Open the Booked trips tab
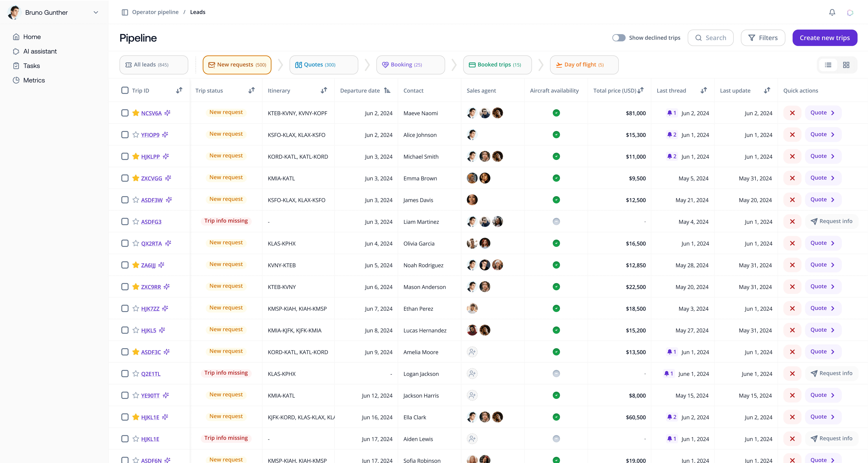This screenshot has width=868, height=463. coord(497,65)
